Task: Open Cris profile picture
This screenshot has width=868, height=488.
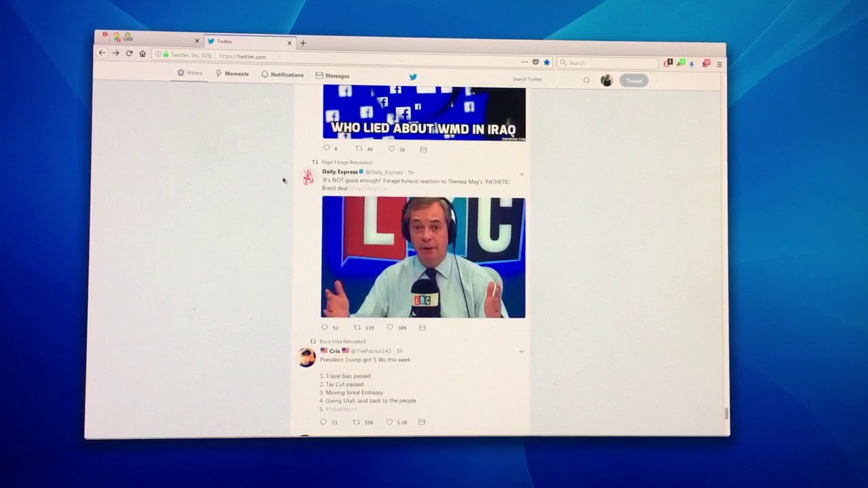Action: tap(307, 357)
